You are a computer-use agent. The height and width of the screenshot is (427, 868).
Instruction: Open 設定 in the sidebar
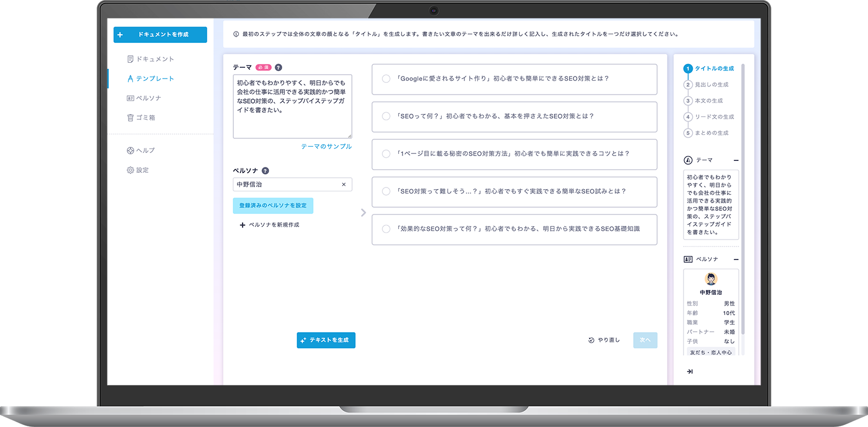tap(138, 170)
